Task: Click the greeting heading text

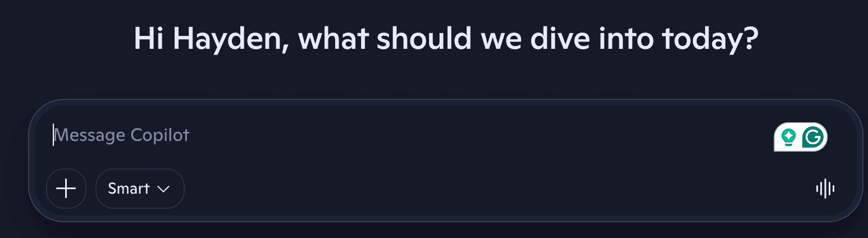Action: tap(446, 39)
